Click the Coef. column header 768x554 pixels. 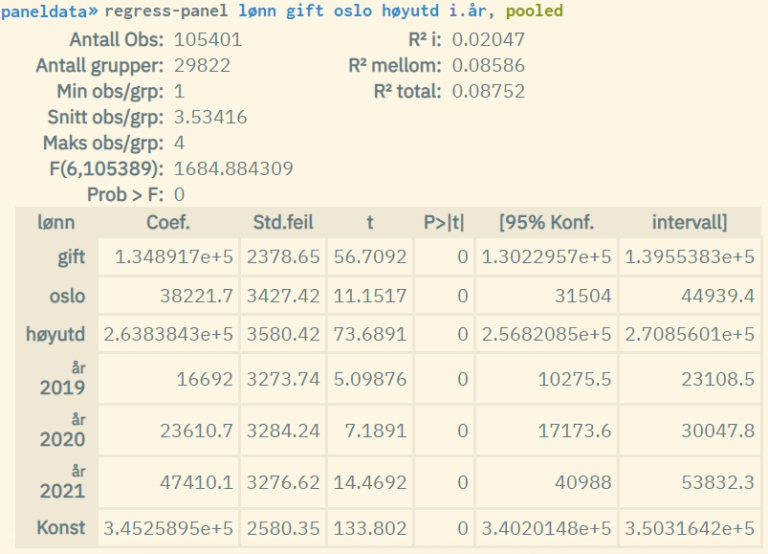click(168, 222)
